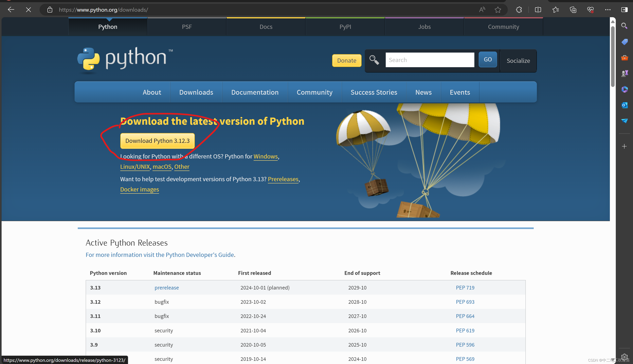Viewport: 633px width, 364px height.
Task: Toggle split screen icon in toolbar
Action: (x=538, y=9)
